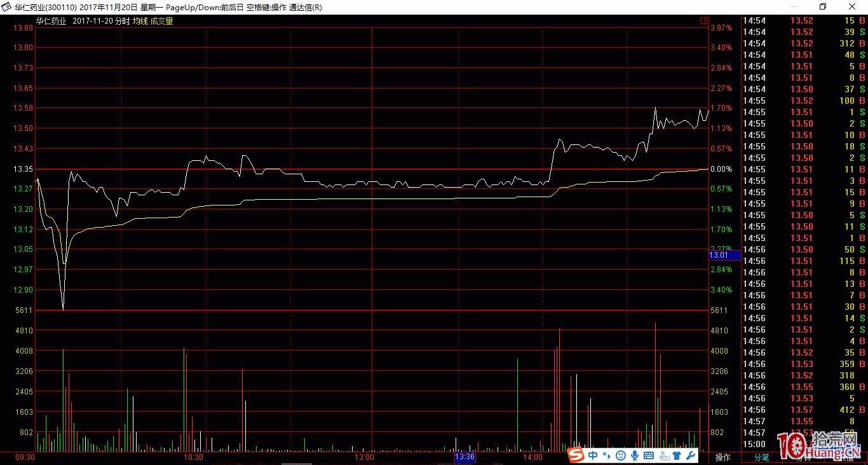Select the 13:36 time marker

[x=465, y=457]
